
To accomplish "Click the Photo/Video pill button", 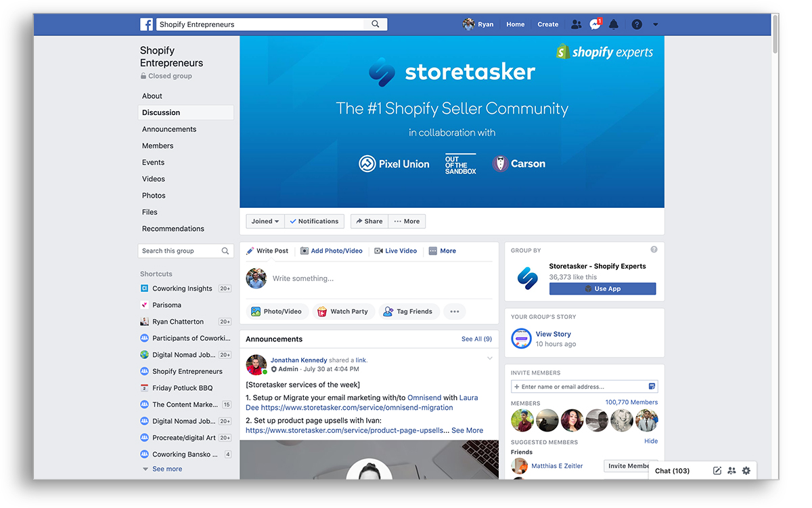I will [x=277, y=312].
